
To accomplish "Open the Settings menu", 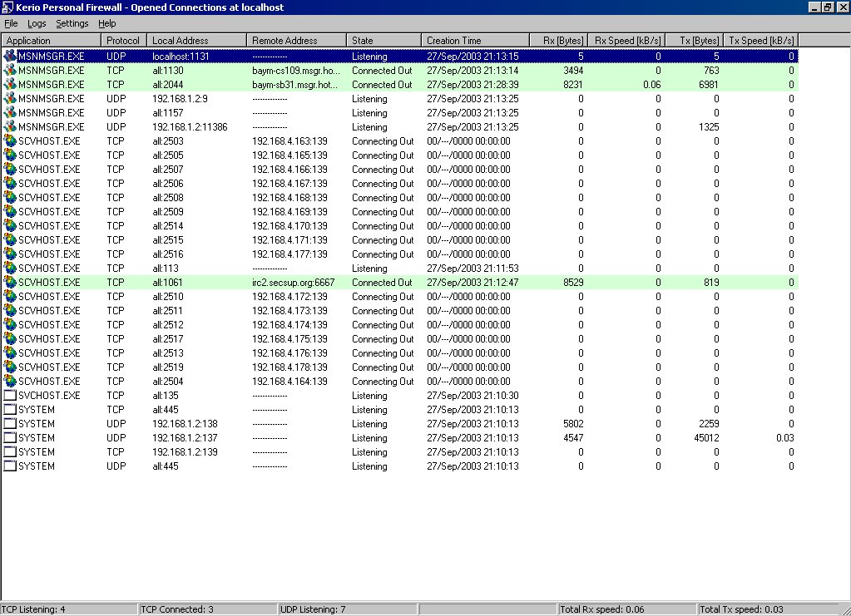I will tap(72, 23).
